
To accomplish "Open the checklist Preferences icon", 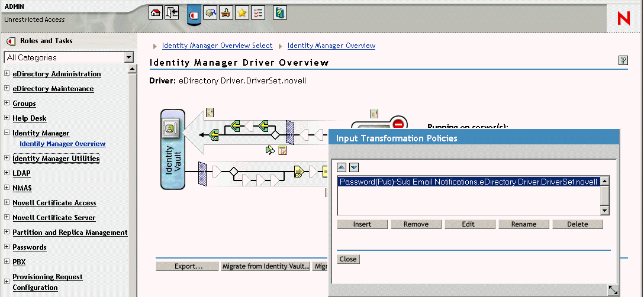I will (x=258, y=12).
